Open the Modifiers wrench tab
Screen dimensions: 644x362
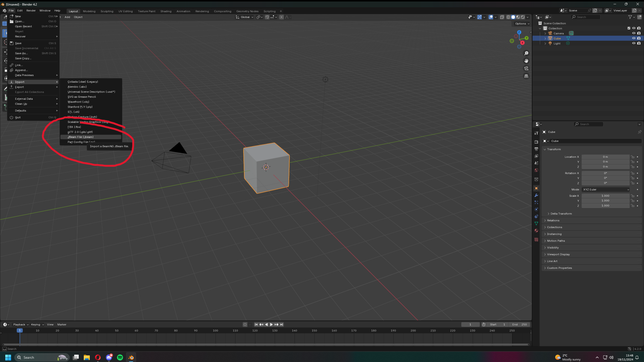(536, 195)
